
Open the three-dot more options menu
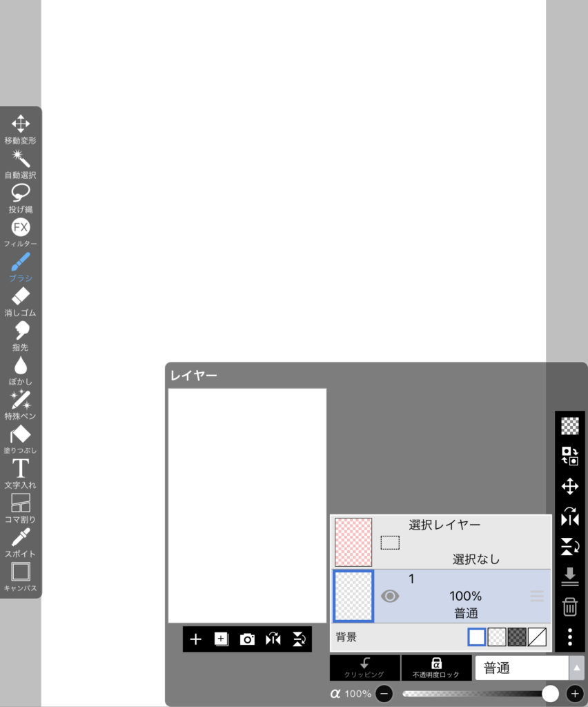pyautogui.click(x=569, y=637)
